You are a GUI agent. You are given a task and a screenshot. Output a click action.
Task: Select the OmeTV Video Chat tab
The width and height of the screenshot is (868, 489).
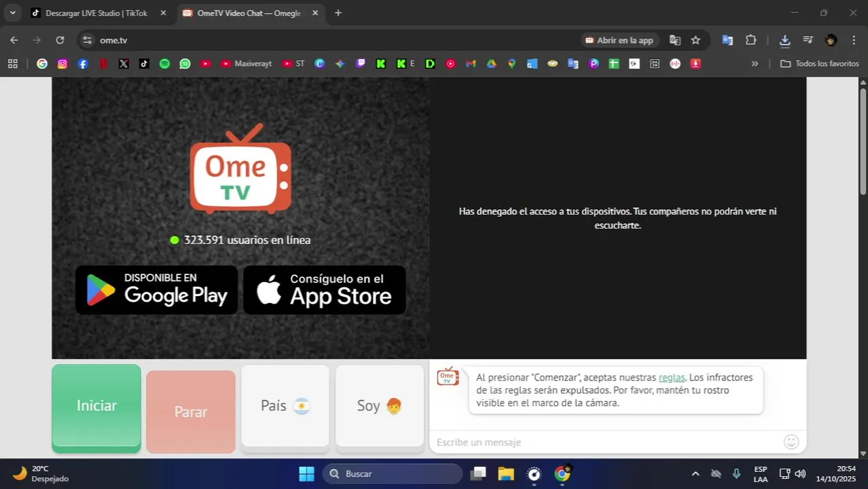(x=249, y=13)
